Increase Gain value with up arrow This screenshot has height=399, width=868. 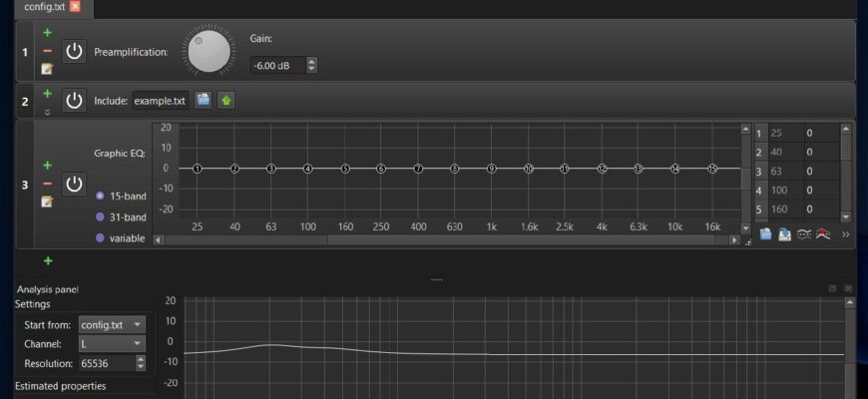coord(311,62)
